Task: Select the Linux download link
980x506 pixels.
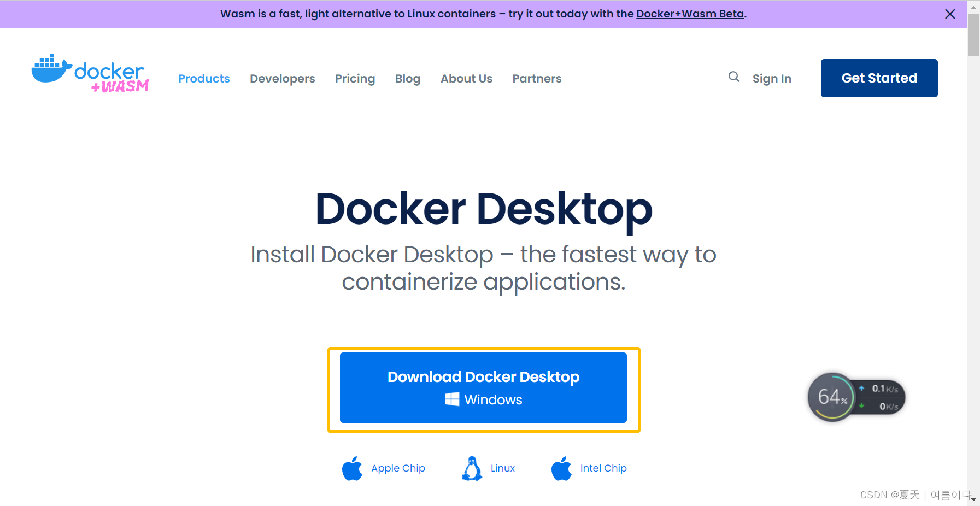Action: point(502,468)
